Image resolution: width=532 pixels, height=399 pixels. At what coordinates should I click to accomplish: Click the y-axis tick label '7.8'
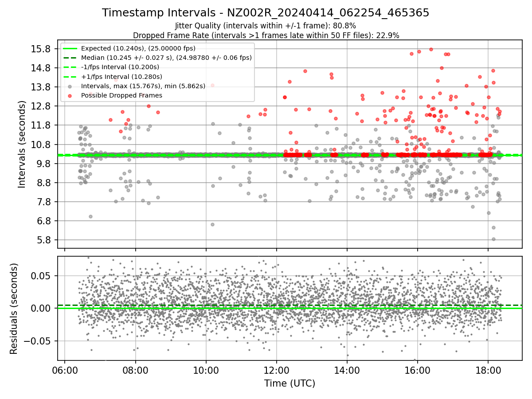point(43,202)
